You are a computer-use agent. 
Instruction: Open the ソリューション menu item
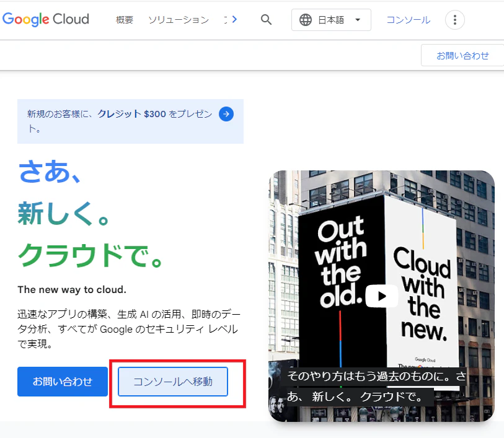tap(179, 20)
